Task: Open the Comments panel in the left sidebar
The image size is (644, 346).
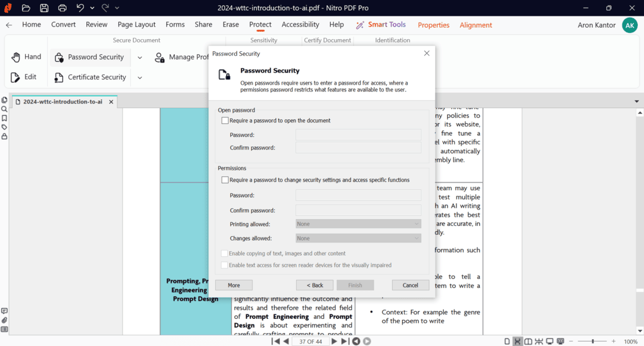Action: (x=4, y=311)
